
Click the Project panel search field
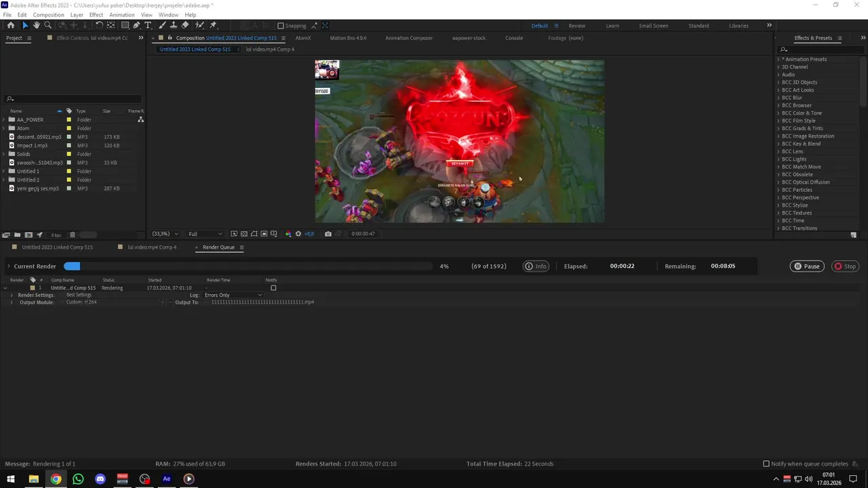pyautogui.click(x=73, y=99)
